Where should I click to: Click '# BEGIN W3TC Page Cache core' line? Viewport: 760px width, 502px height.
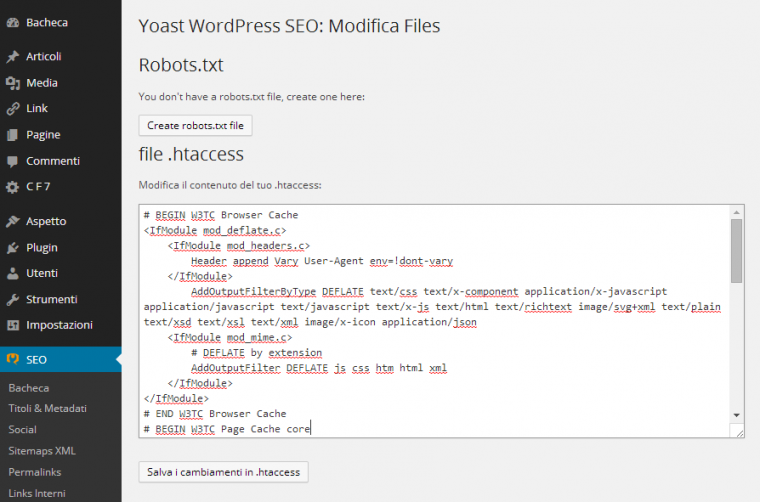point(227,429)
